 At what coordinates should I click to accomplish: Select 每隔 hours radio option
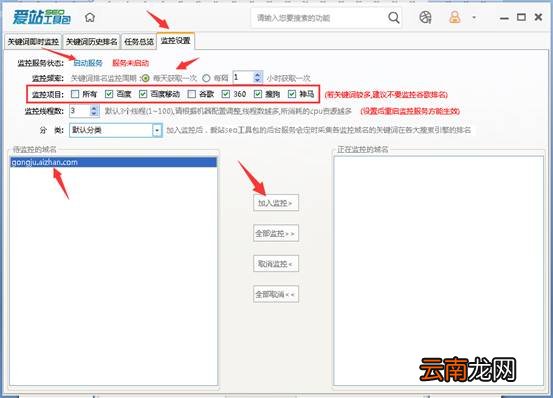(x=206, y=78)
